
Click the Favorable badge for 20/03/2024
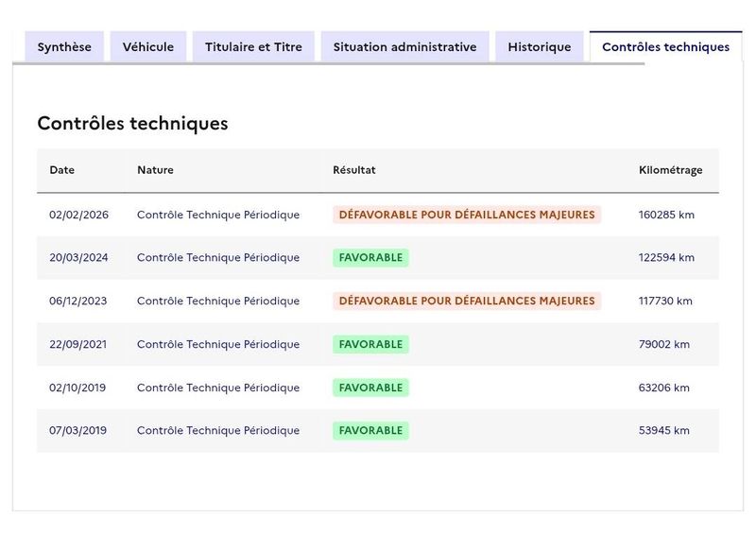pos(370,258)
